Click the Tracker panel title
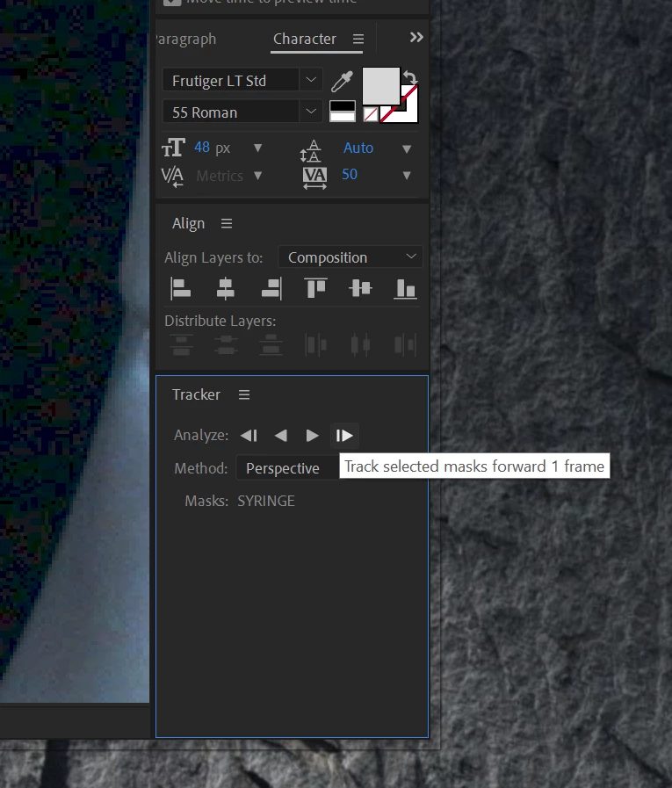The width and height of the screenshot is (672, 788). [196, 394]
